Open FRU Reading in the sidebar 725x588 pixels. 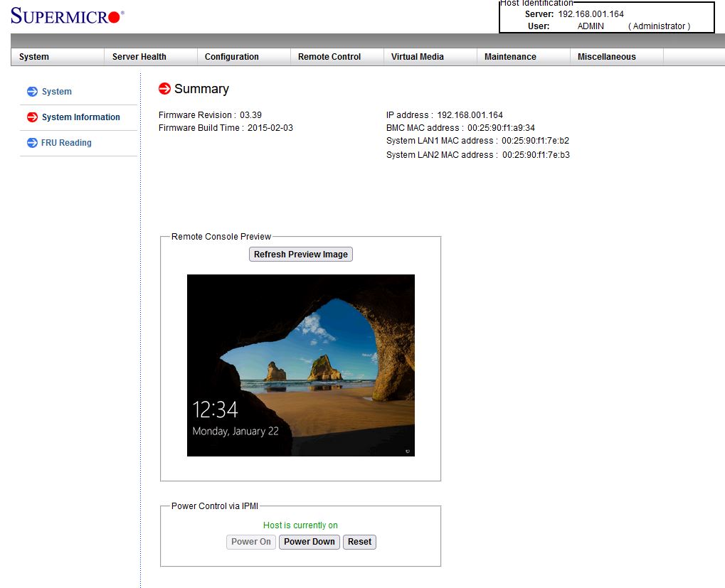pos(66,143)
